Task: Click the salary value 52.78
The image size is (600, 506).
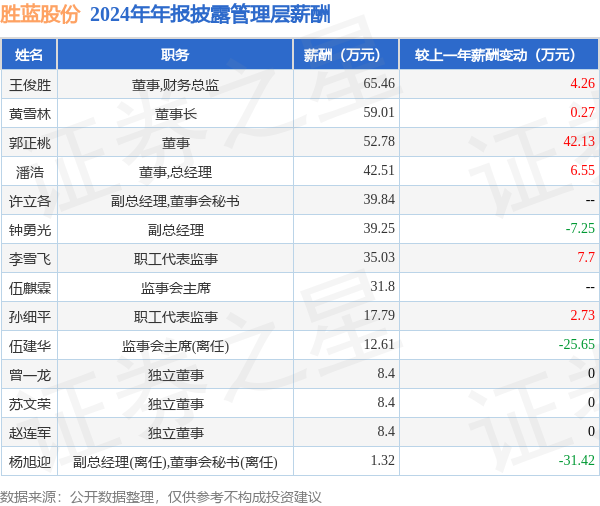Action: tap(379, 141)
